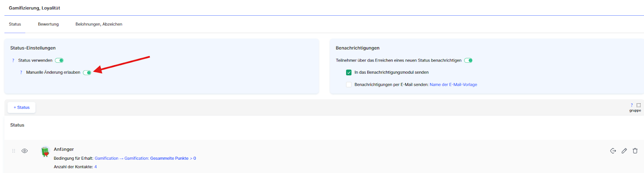Image resolution: width=644 pixels, height=173 pixels.
Task: Click help icon beside gruppe
Action: pos(632,105)
